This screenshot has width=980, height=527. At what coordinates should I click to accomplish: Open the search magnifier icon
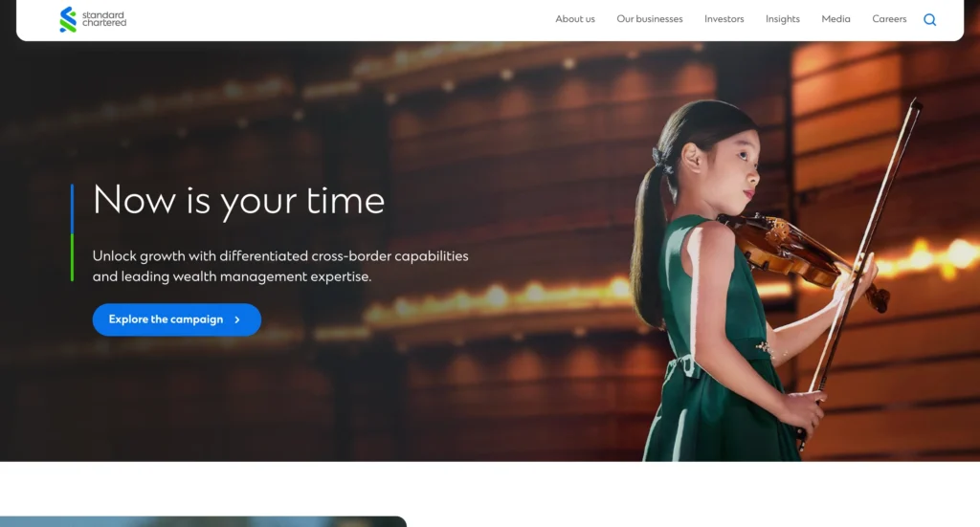point(929,19)
